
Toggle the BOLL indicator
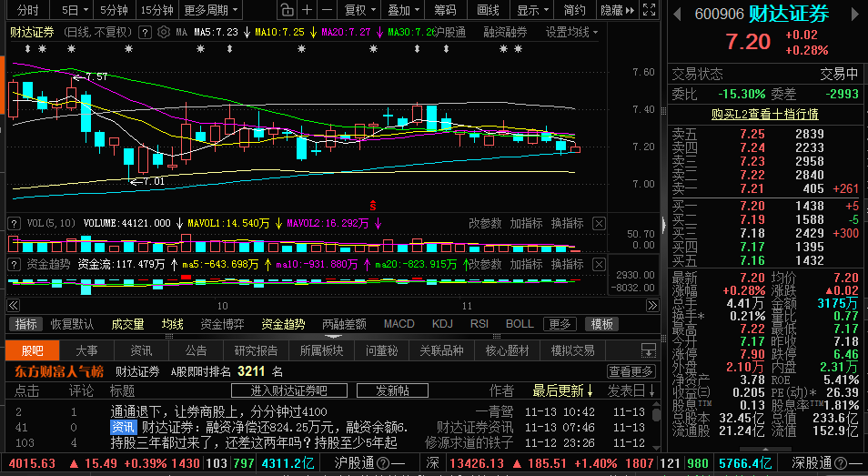pos(520,324)
